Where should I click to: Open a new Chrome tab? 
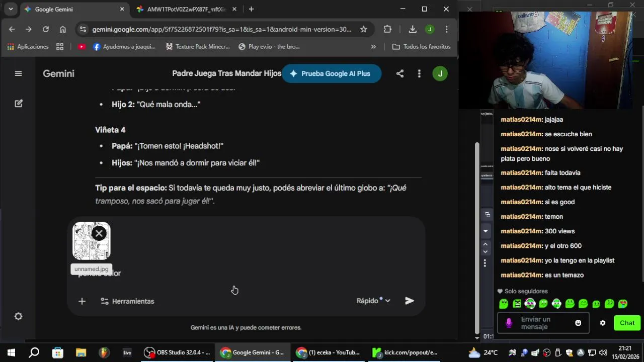click(x=251, y=9)
